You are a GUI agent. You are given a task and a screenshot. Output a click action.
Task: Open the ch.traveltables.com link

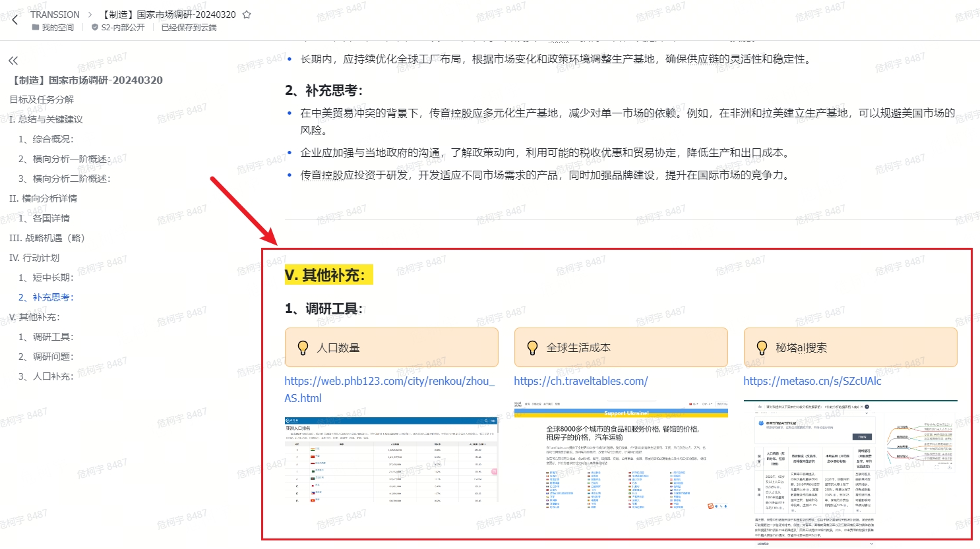pyautogui.click(x=580, y=381)
